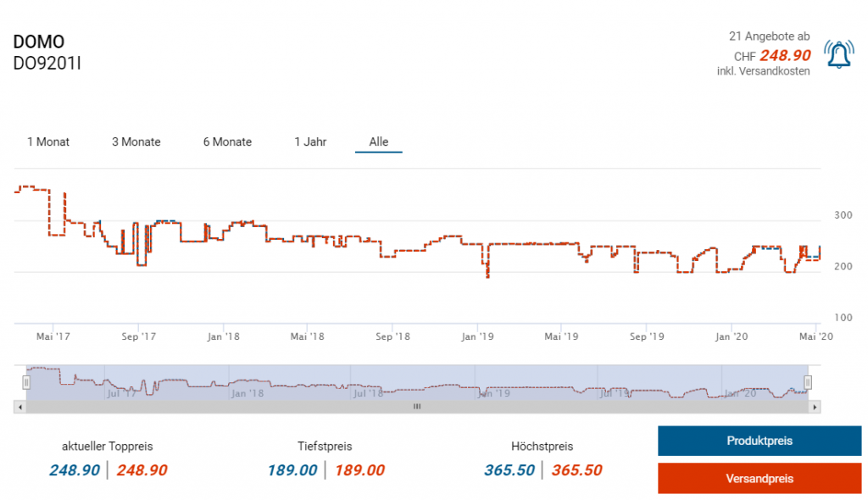Toggle the Versandpreis series button
Viewport: 868px width, 500px height.
click(x=759, y=479)
